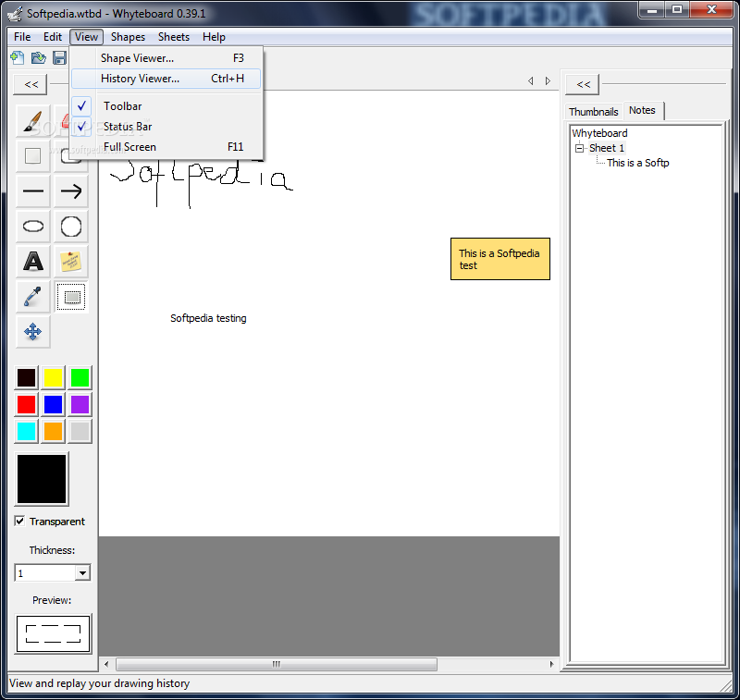Choose Full Screen menu entry
740x700 pixels.
pyautogui.click(x=166, y=147)
